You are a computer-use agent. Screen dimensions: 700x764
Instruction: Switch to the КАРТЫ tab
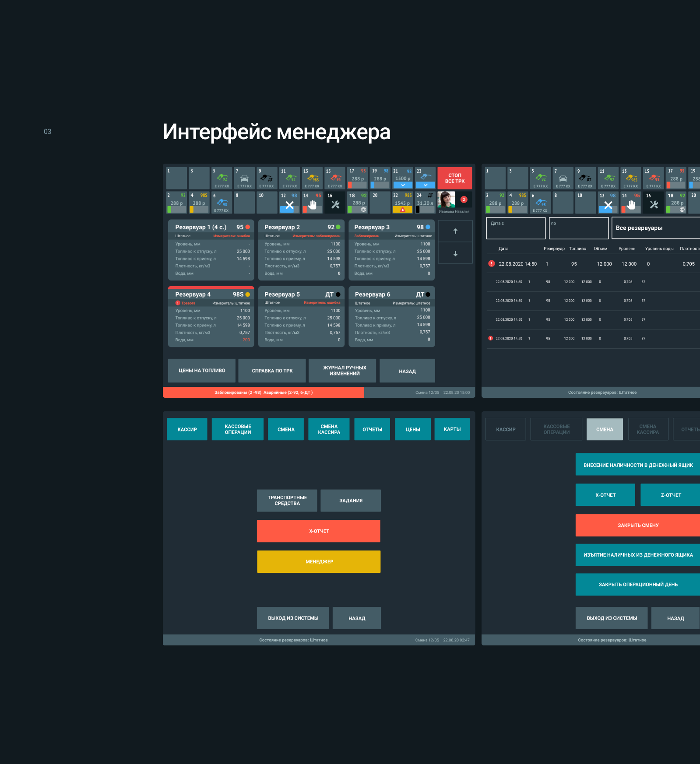(x=452, y=429)
